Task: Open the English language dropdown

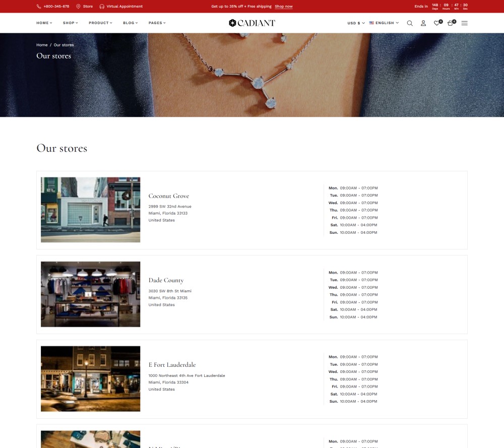Action: [384, 23]
